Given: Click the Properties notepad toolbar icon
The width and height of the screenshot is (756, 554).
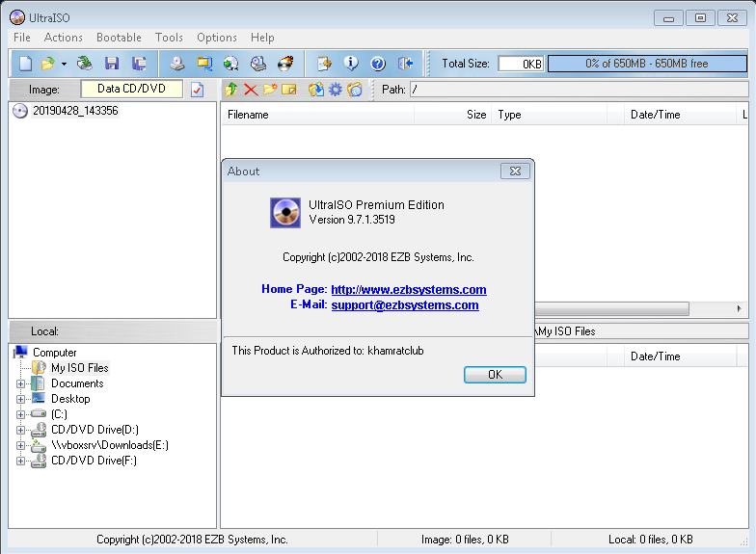Looking at the screenshot, I should 324,64.
